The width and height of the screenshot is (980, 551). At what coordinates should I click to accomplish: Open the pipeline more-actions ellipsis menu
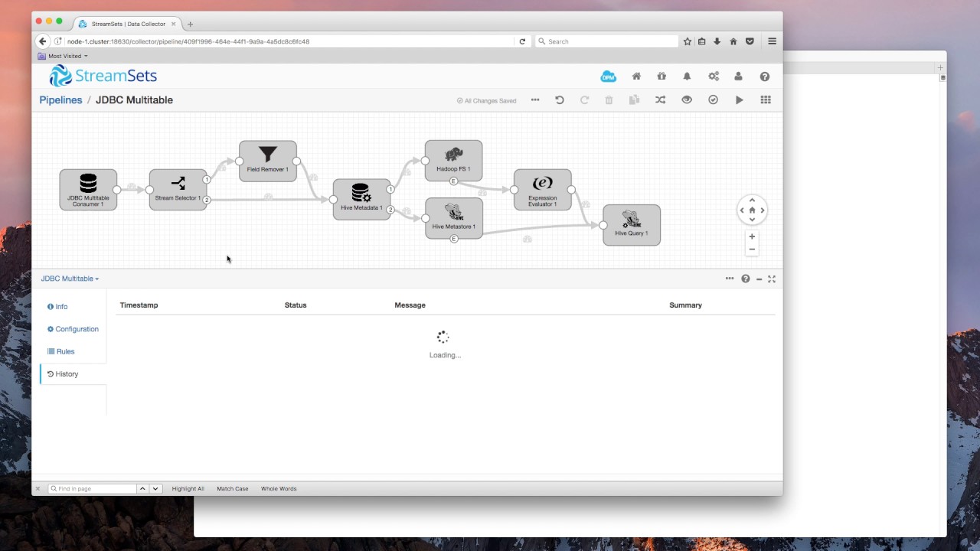pos(535,100)
